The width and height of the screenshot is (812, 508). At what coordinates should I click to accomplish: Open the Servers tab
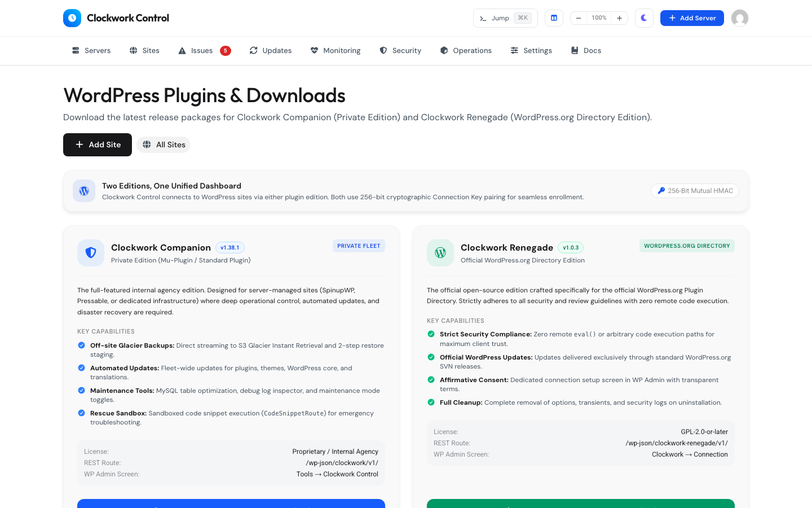91,51
